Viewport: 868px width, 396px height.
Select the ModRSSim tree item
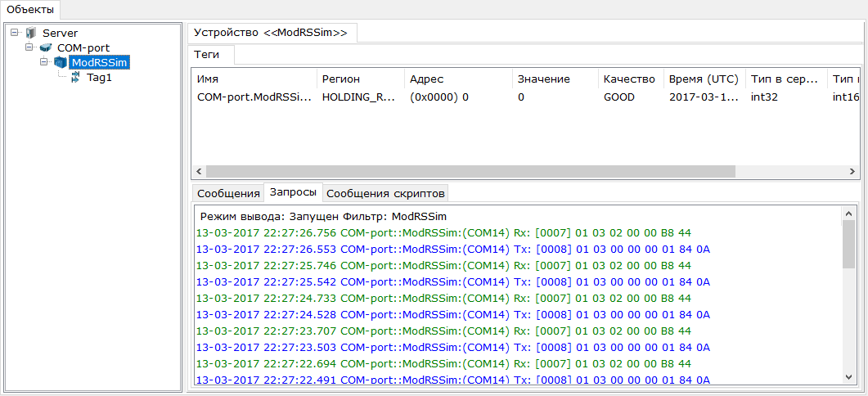point(100,63)
